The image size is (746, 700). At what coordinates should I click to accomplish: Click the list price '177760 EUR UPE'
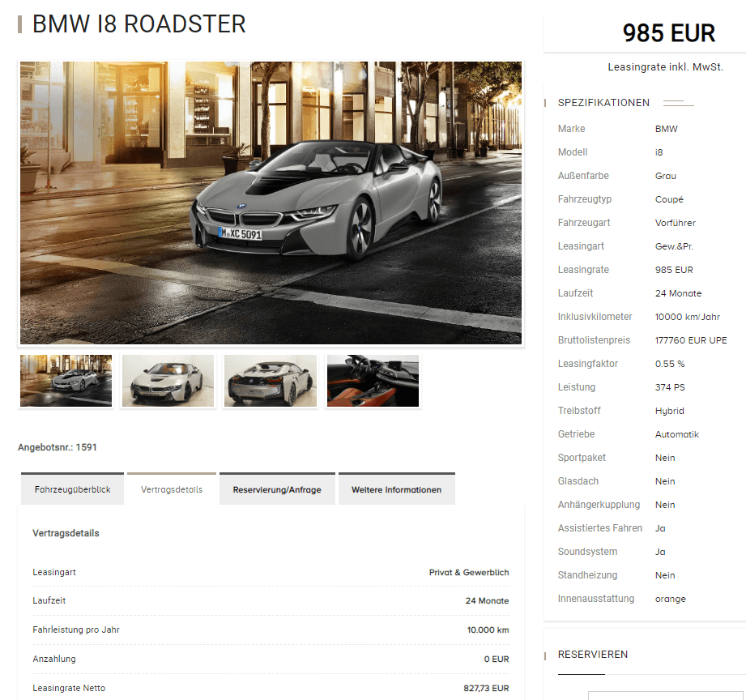(691, 340)
